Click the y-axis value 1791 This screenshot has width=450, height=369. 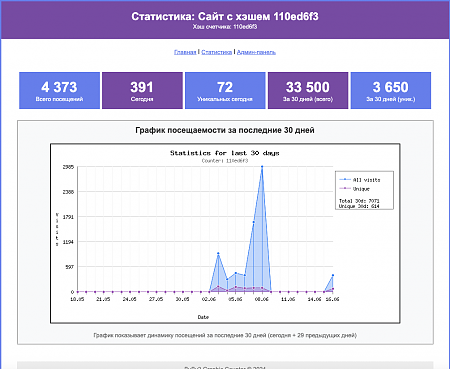[68, 217]
